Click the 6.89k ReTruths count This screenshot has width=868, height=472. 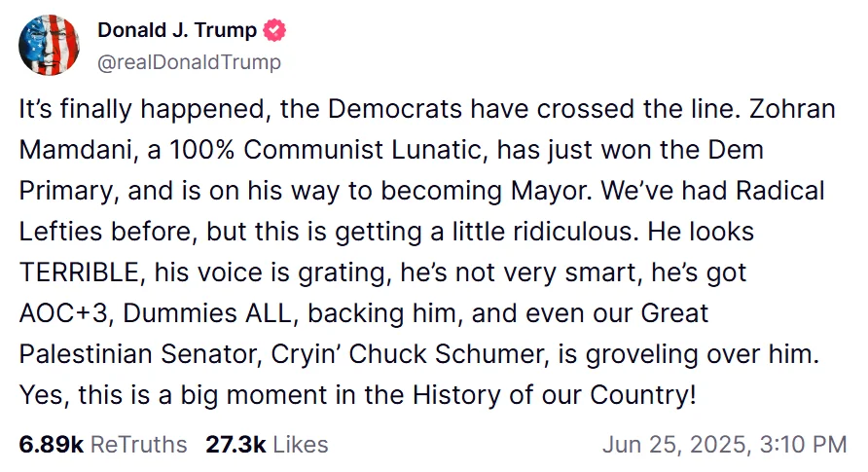(x=51, y=445)
